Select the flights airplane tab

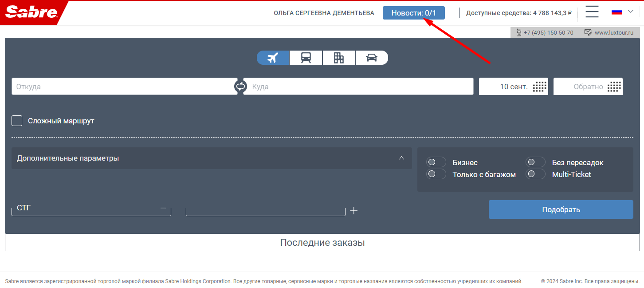(273, 58)
